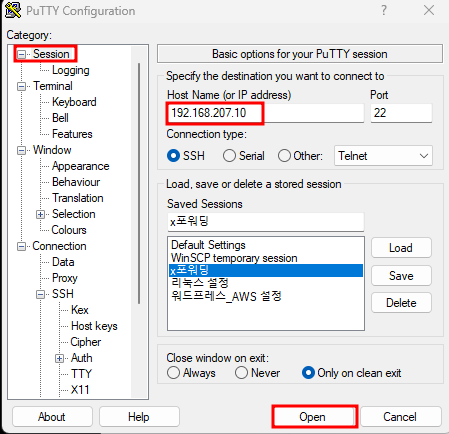Select the 워드프레스_AWS 설정 saved session
The width and height of the screenshot is (449, 434).
click(x=266, y=296)
